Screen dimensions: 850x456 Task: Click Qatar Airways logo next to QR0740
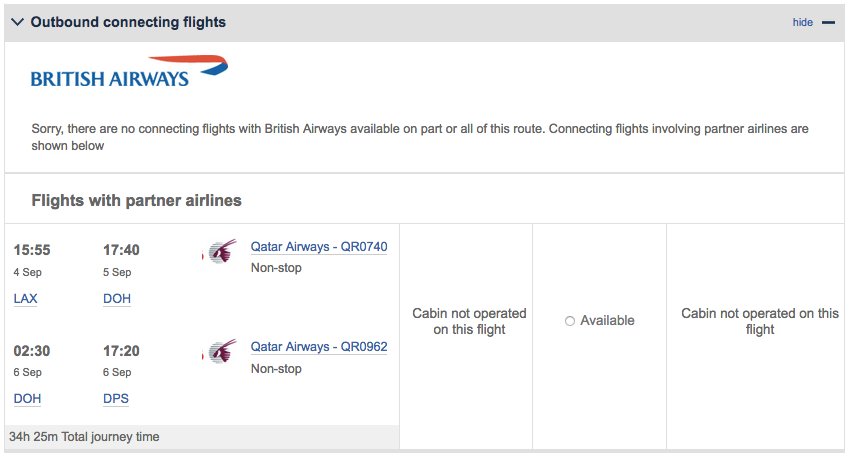pyautogui.click(x=220, y=250)
